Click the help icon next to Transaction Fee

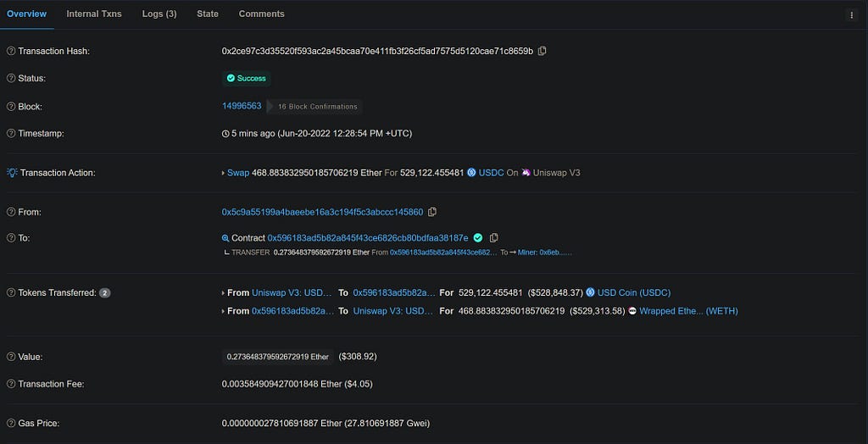pyautogui.click(x=11, y=384)
